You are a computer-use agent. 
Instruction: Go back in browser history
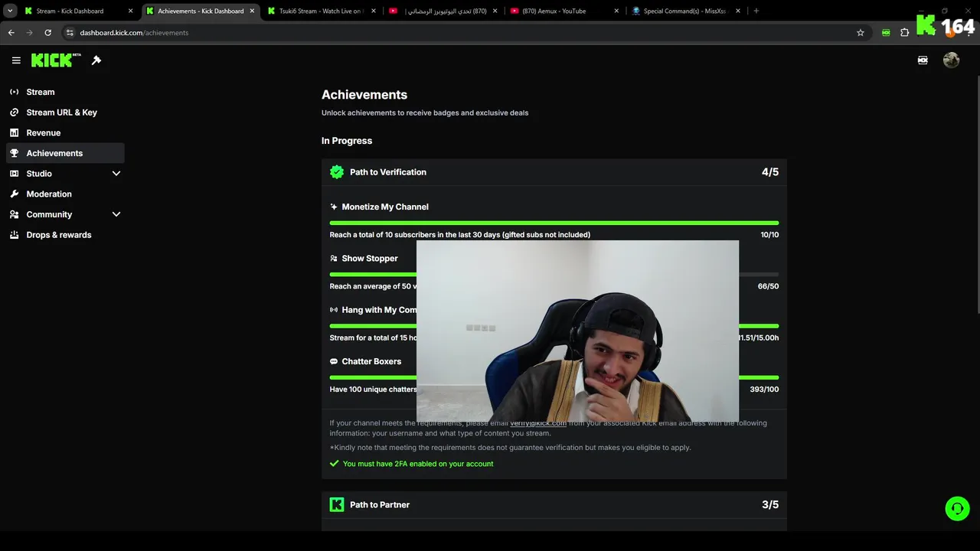(x=11, y=33)
